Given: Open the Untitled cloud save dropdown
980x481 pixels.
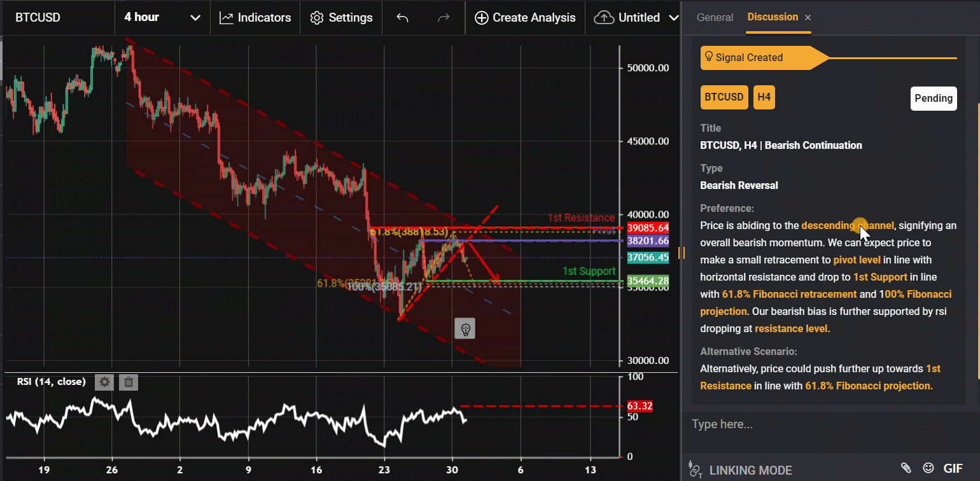Looking at the screenshot, I should click(x=636, y=18).
